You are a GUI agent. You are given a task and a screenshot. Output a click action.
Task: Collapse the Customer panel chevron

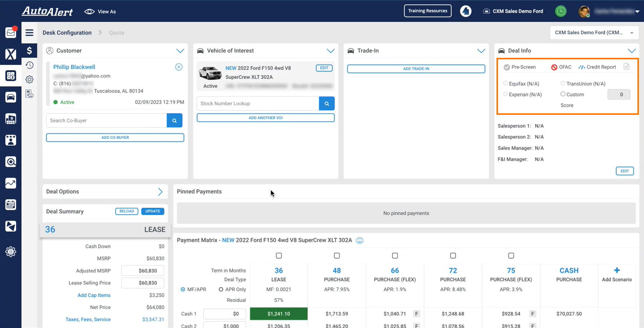[180, 51]
